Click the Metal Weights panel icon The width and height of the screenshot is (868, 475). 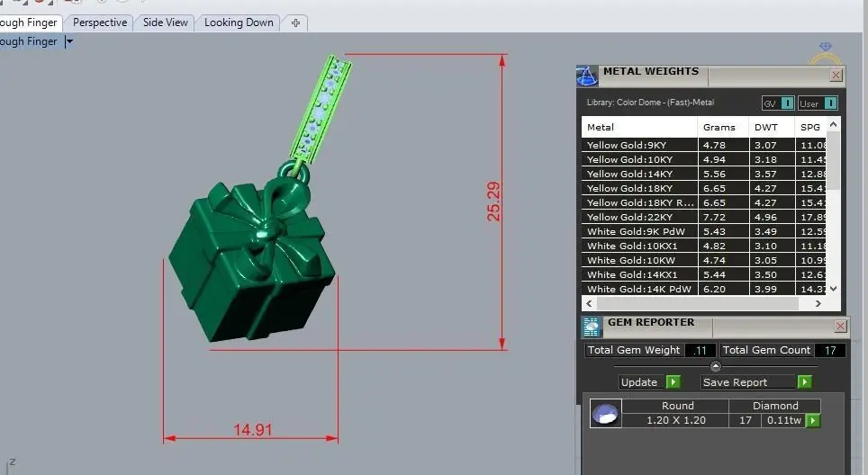tap(587, 76)
